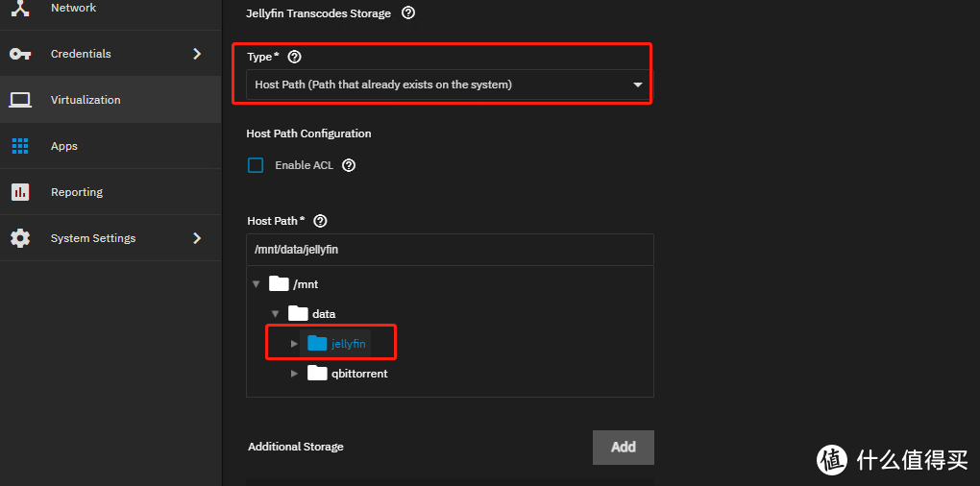Enable the ACL checkbox
The width and height of the screenshot is (980, 486).
coord(256,165)
